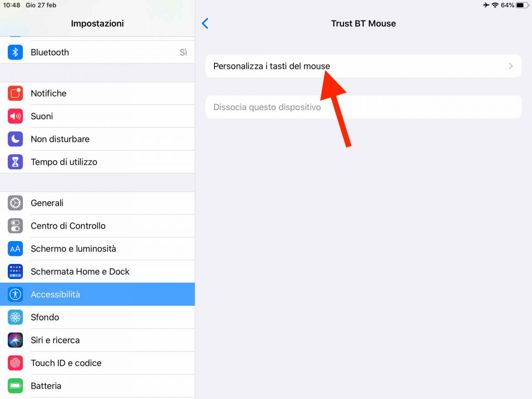Open Tempo di utilizzo hourglass icon
The height and width of the screenshot is (399, 532).
[x=15, y=162]
